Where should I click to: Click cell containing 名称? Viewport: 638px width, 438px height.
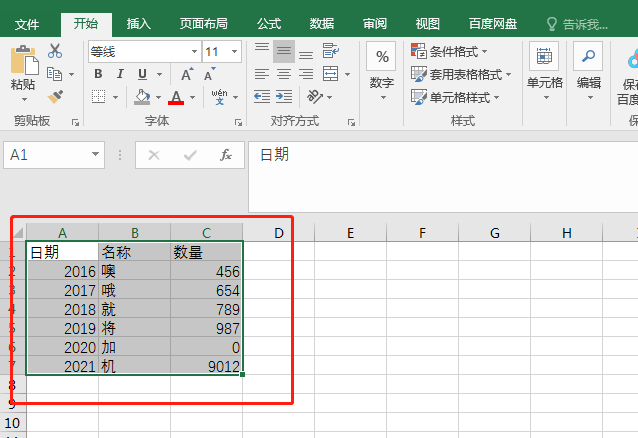tap(134, 252)
